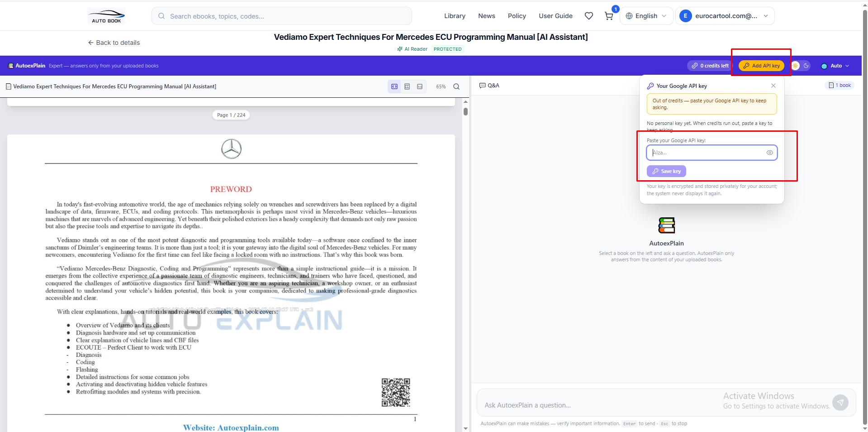Screen dimensions: 868x432
Task: Switch to dark theme moon icon
Action: tap(806, 66)
